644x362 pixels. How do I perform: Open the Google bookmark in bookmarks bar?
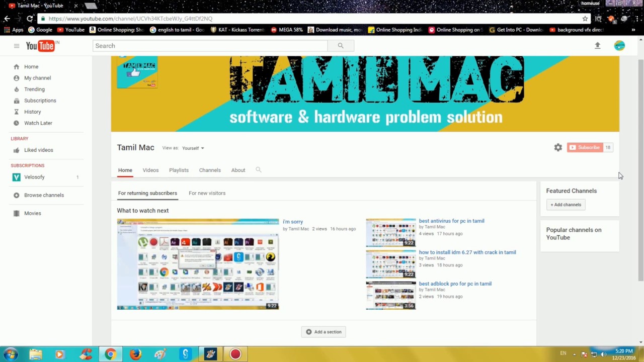click(40, 30)
